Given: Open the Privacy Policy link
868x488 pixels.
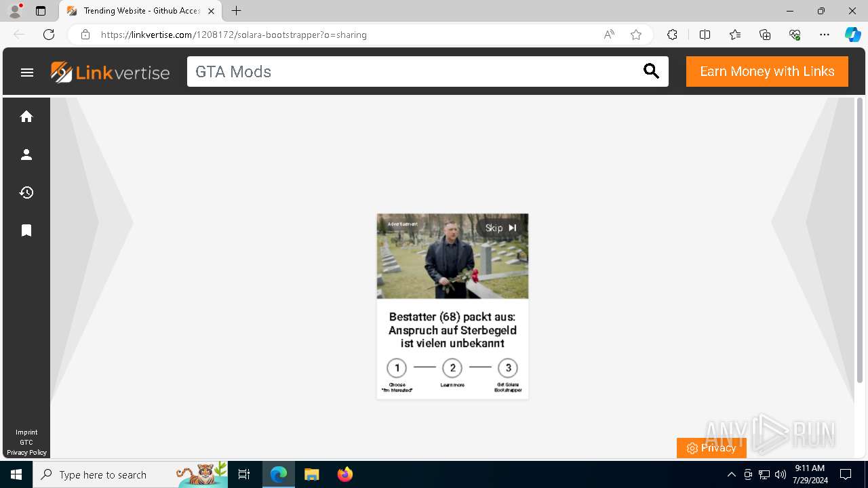Looking at the screenshot, I should 26,453.
